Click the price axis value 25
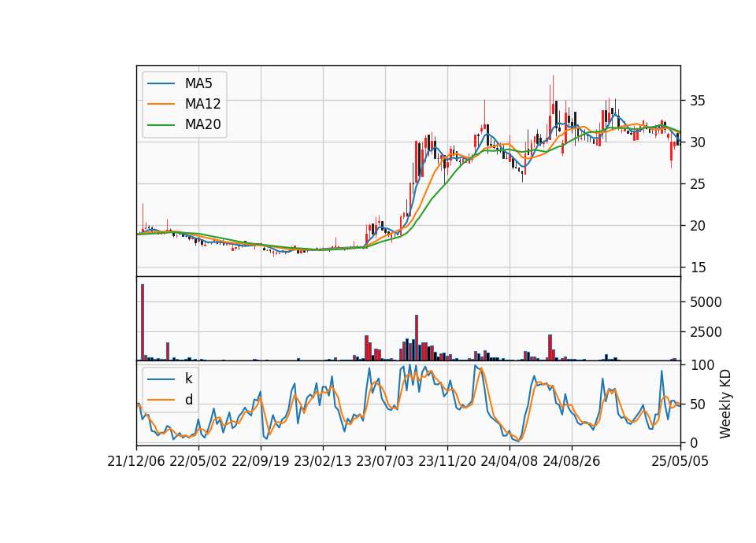 coord(698,184)
